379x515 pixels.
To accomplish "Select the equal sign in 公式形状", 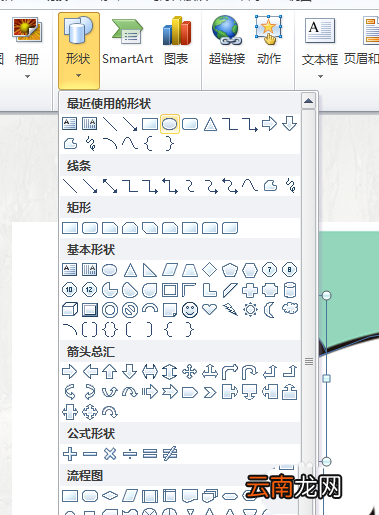I will [150, 454].
